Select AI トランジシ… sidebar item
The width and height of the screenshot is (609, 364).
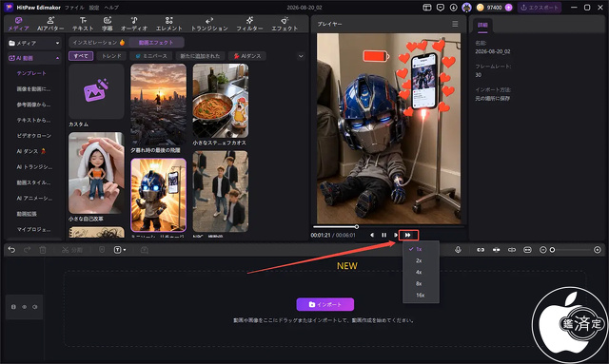(x=34, y=167)
